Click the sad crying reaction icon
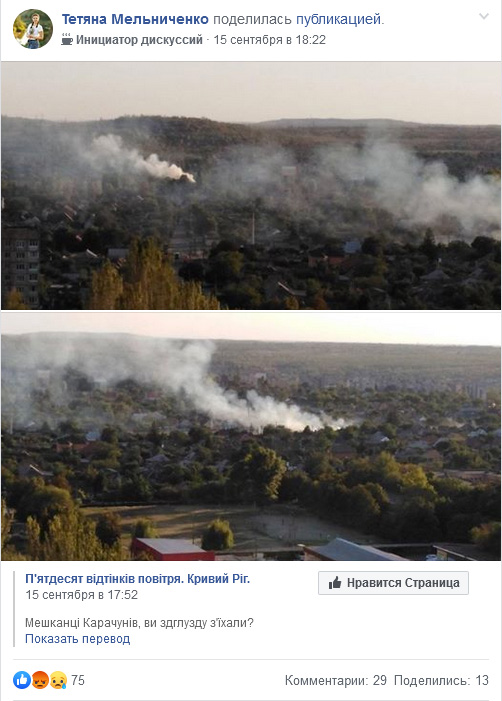502x701 pixels. point(58,680)
